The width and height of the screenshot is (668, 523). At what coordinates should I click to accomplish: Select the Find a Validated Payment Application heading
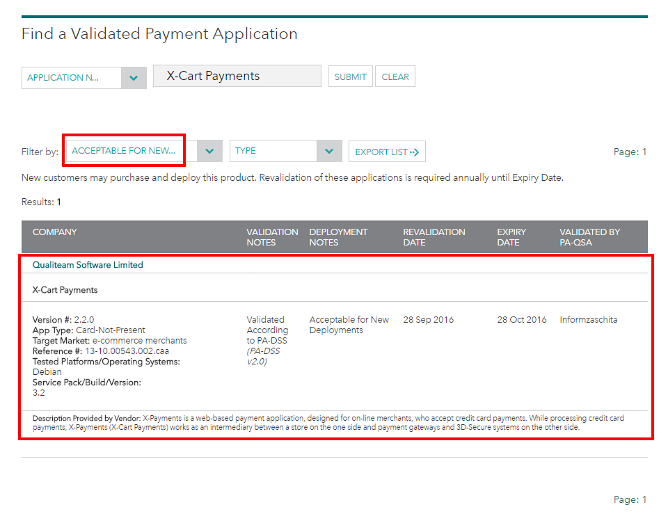click(159, 34)
